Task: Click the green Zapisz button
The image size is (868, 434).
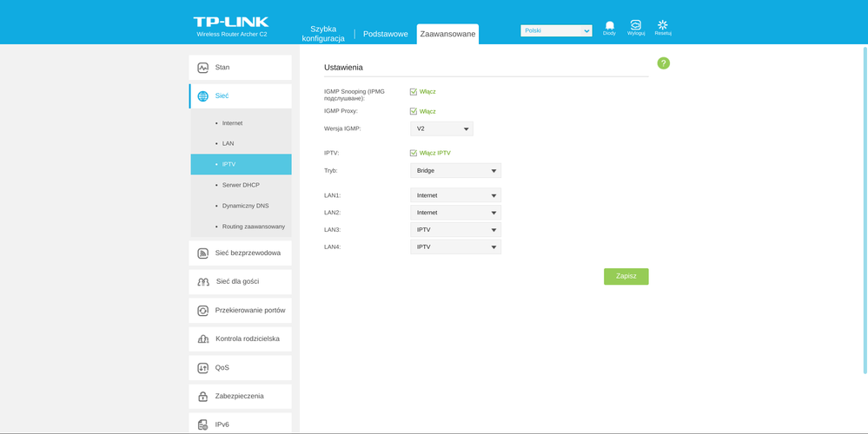Action: coord(626,276)
